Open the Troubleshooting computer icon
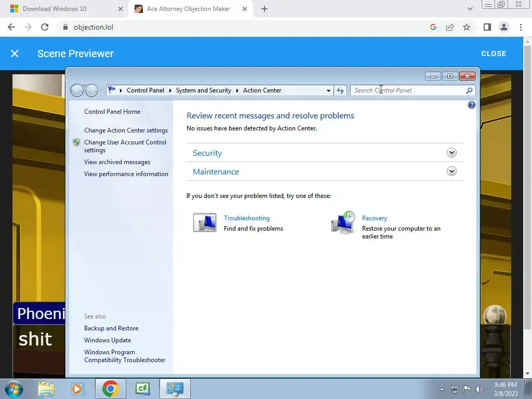The image size is (532, 399). click(205, 222)
